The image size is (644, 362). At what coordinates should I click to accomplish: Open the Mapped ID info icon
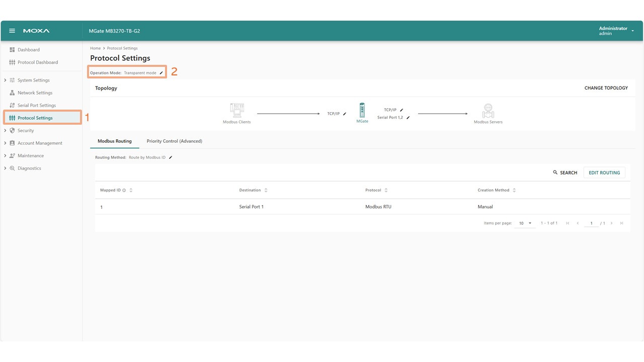(x=124, y=191)
